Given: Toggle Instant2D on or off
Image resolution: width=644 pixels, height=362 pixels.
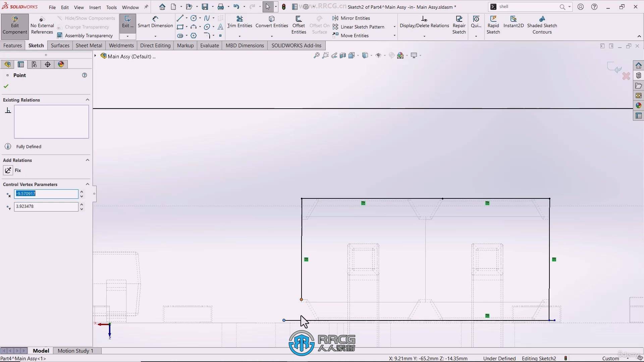Looking at the screenshot, I should (x=513, y=22).
